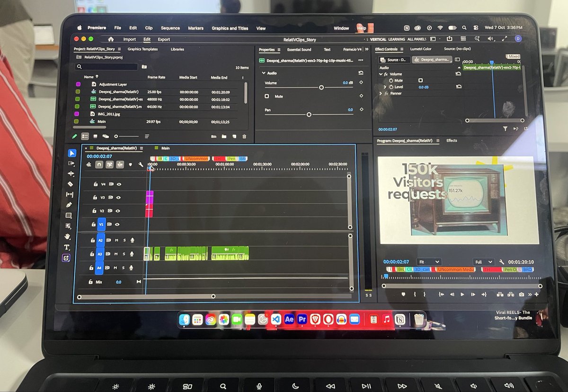Add a marker in the timeline

pos(130,165)
